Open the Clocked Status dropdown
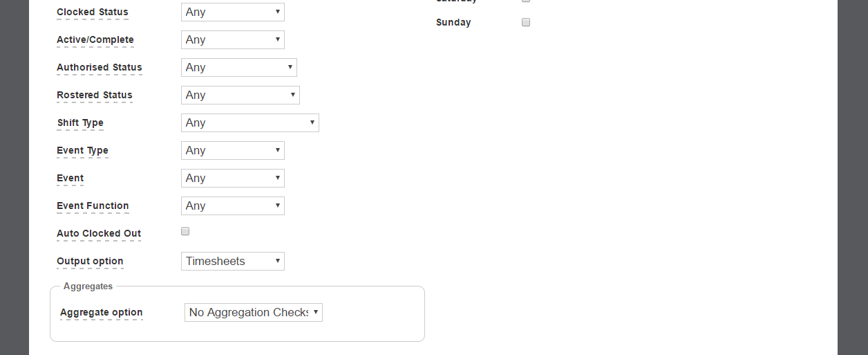 coord(233,12)
